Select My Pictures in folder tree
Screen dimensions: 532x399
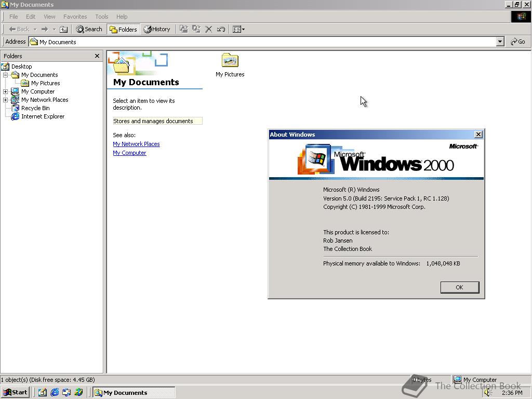click(x=46, y=83)
